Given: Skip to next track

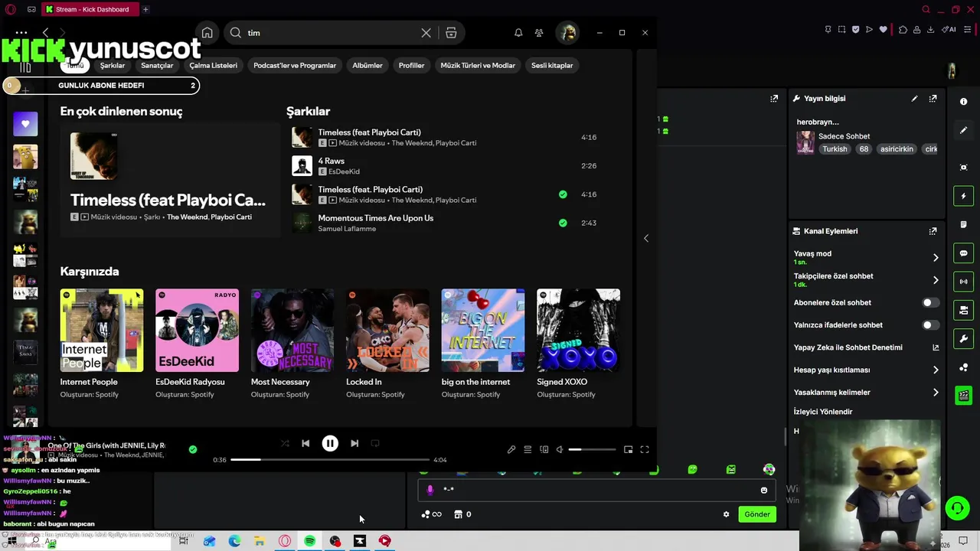Looking at the screenshot, I should (x=354, y=443).
